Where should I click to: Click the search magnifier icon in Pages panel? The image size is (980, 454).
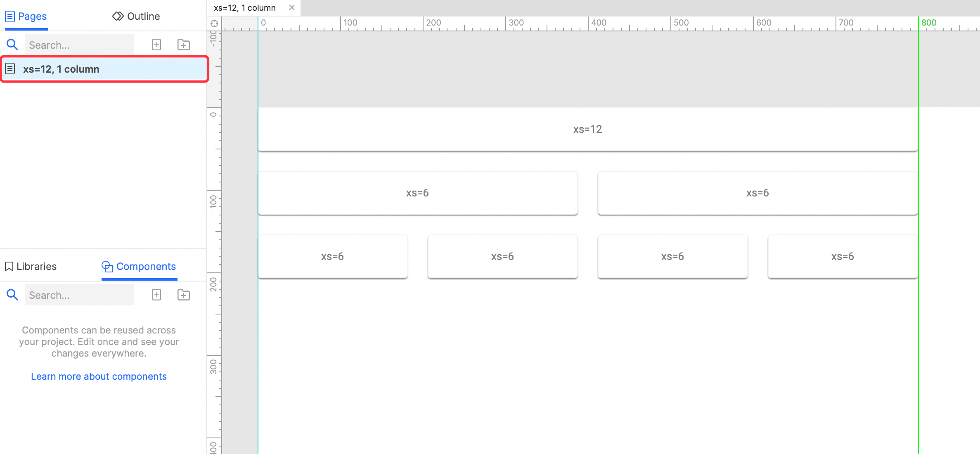[x=12, y=45]
